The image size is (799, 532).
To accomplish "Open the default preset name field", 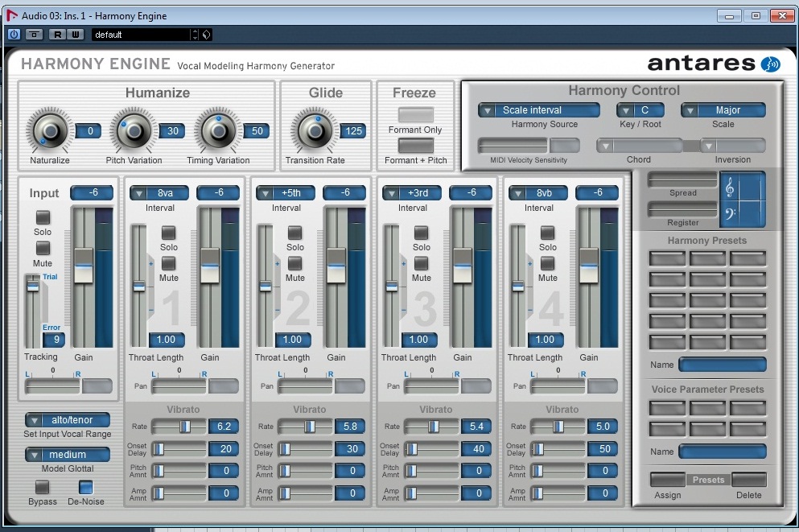I will 141,34.
